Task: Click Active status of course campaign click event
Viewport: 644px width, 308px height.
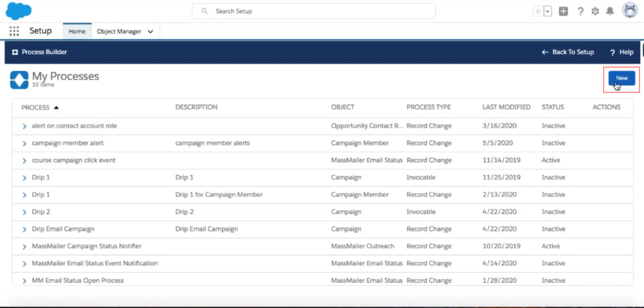Action: click(551, 160)
